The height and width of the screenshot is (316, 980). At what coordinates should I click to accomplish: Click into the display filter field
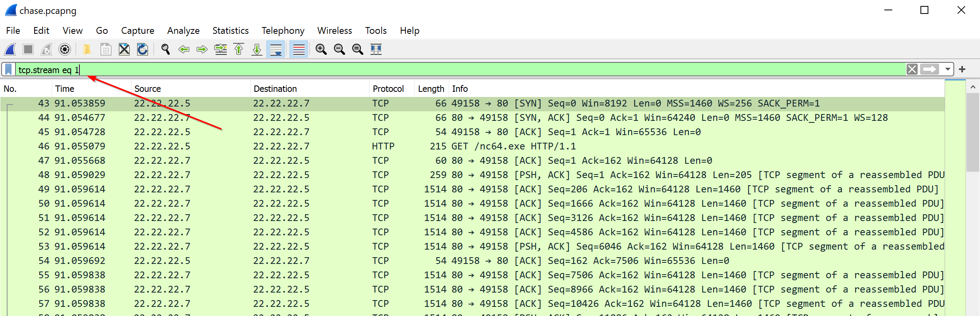(461, 70)
